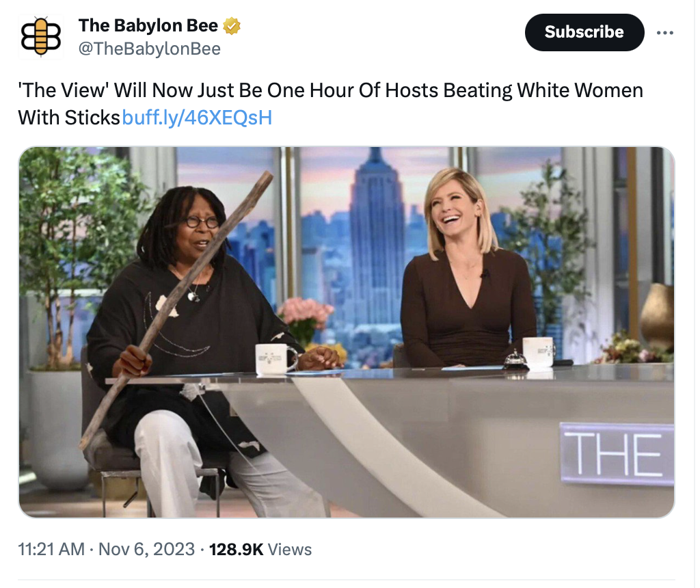
Task: Click the gold verified badge
Action: [x=231, y=27]
